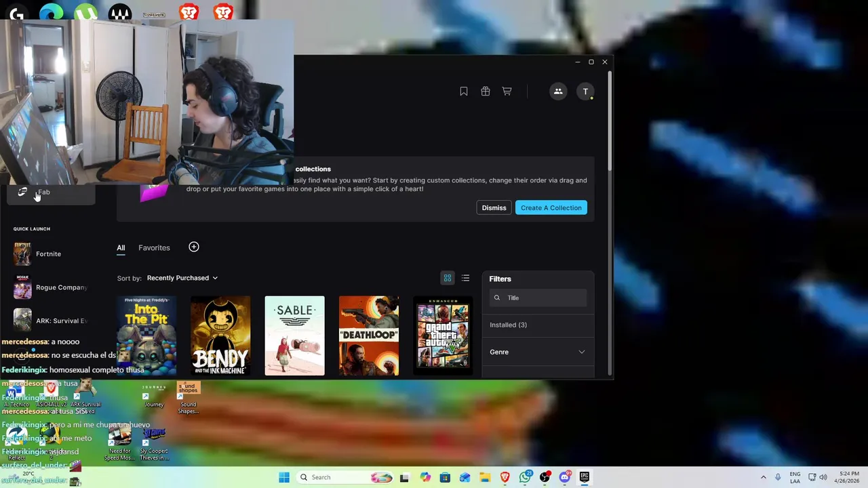Select the All library tab
The height and width of the screenshot is (488, 868).
coord(121,248)
